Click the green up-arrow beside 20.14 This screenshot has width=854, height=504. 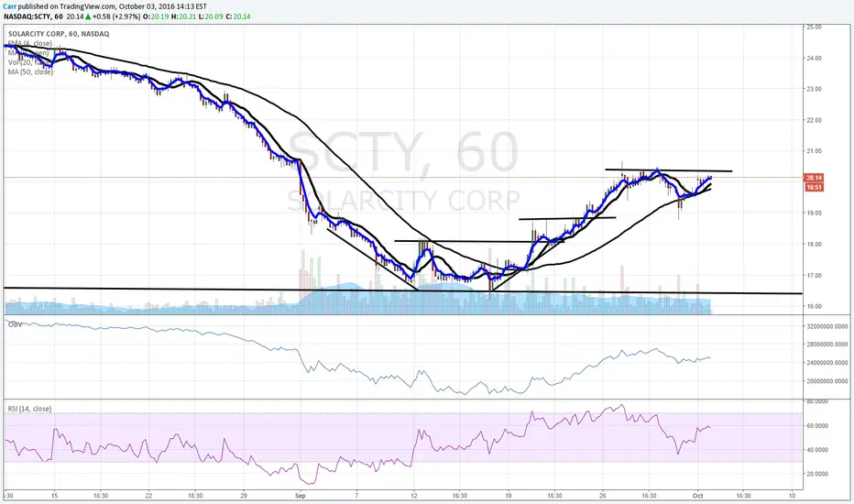88,16
